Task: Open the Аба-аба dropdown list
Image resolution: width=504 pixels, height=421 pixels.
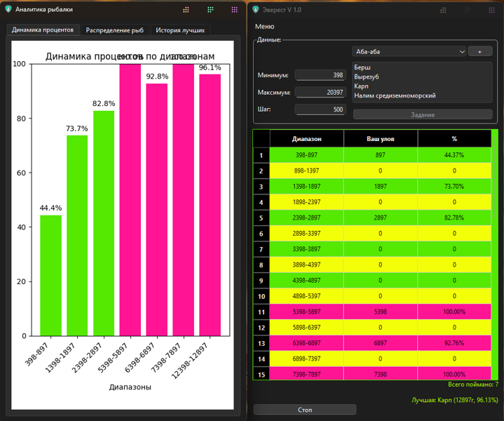Action: click(409, 51)
